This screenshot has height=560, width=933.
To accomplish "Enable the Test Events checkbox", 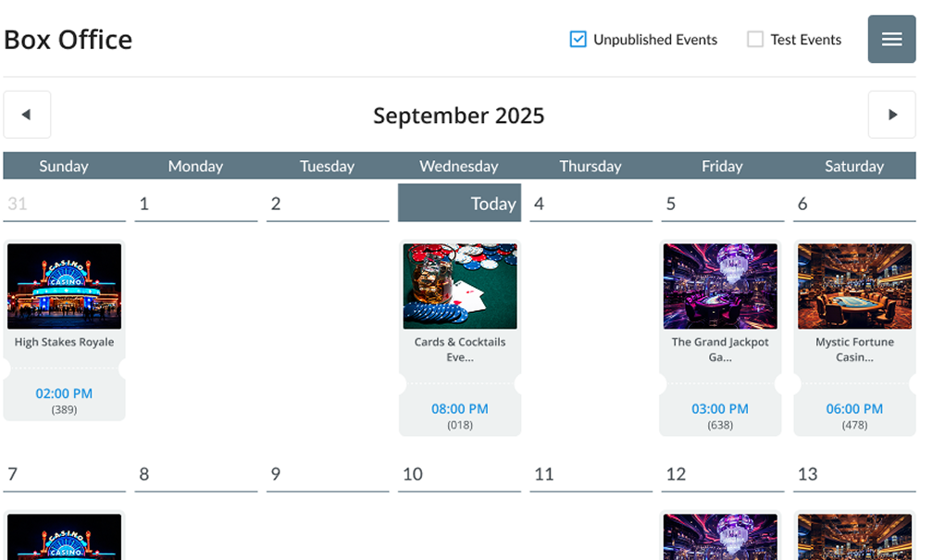I will click(754, 39).
